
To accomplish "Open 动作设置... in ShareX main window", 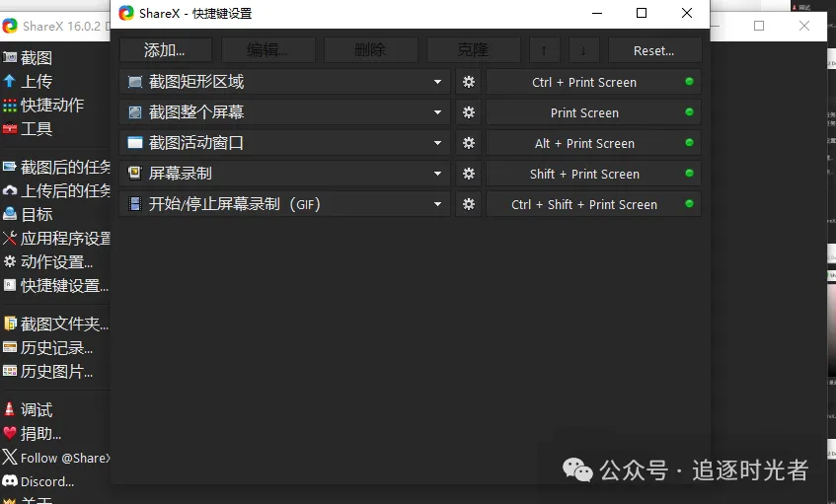I will point(48,261).
